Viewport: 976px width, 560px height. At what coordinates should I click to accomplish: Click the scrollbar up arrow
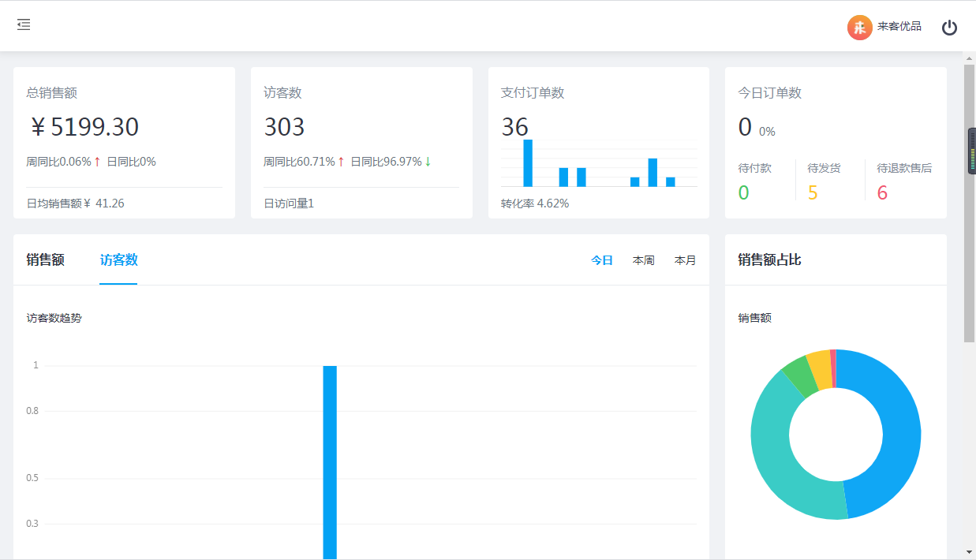969,57
